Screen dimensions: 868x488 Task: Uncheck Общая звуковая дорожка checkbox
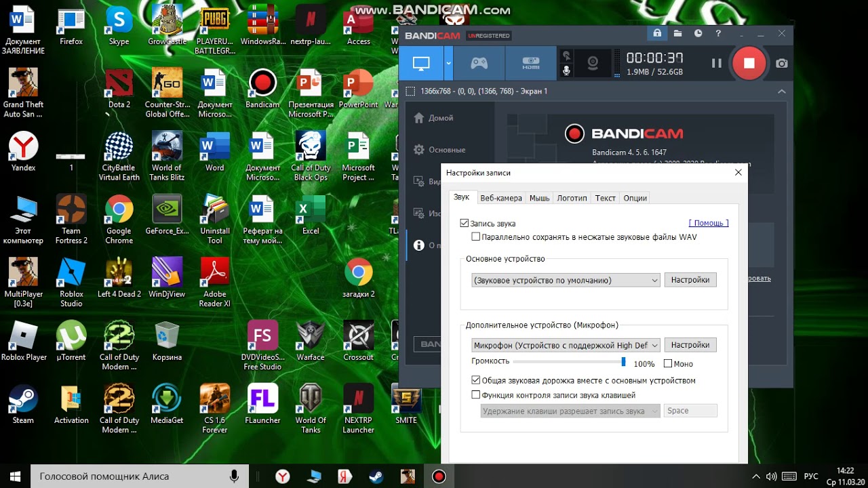click(x=475, y=381)
